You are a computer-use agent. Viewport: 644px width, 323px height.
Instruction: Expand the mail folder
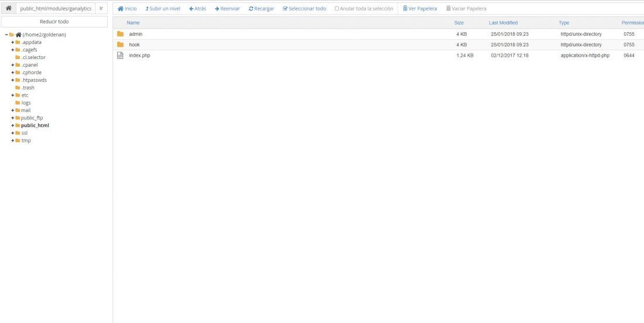tap(13, 111)
